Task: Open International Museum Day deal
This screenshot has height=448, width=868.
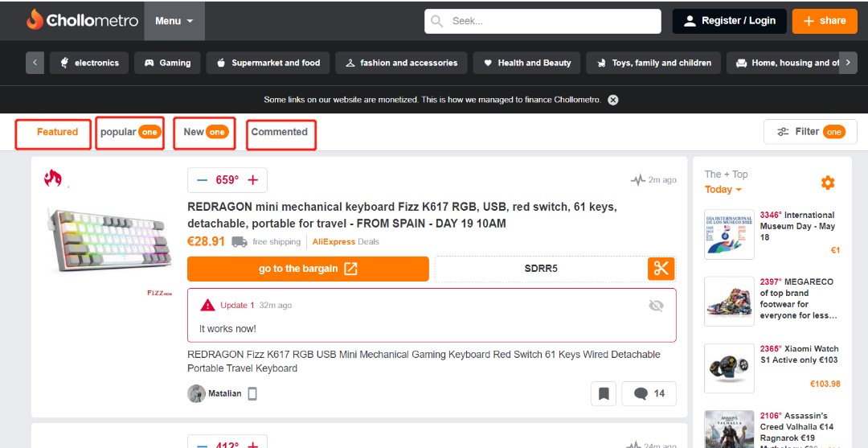Action: click(x=798, y=226)
